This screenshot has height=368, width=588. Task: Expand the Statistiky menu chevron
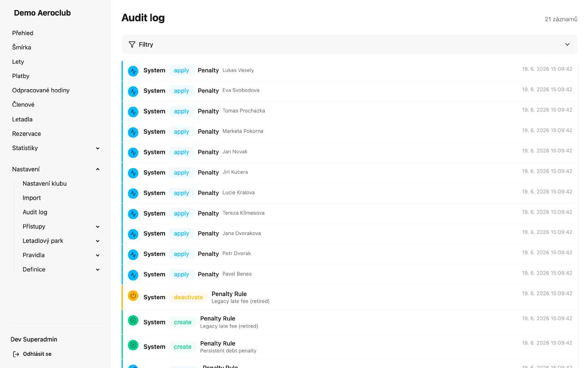pyautogui.click(x=98, y=148)
